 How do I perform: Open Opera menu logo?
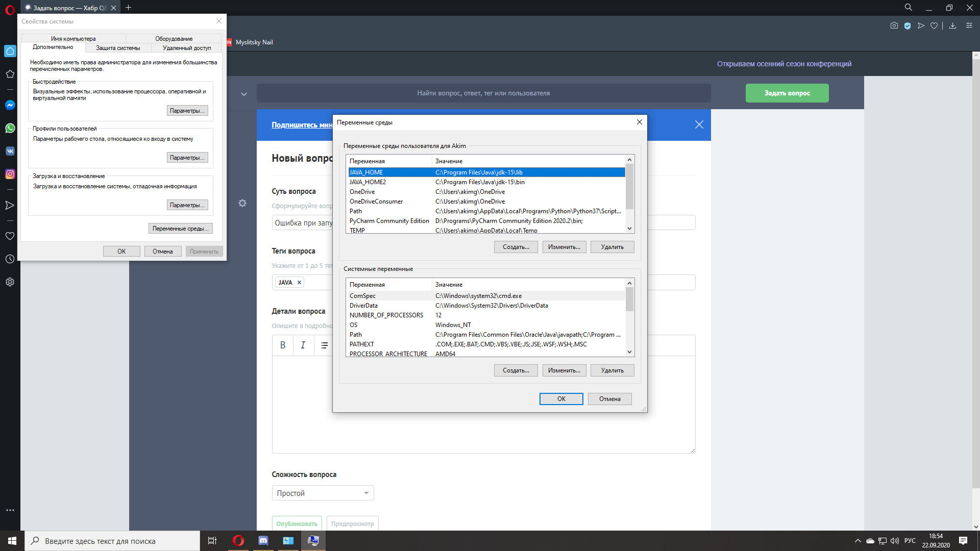point(10,10)
